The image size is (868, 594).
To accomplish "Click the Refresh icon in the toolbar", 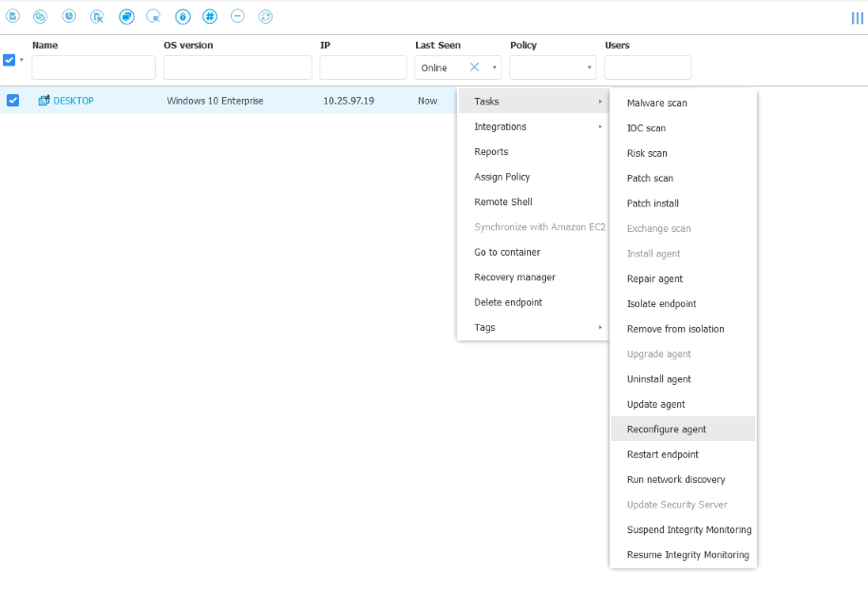I will point(266,16).
